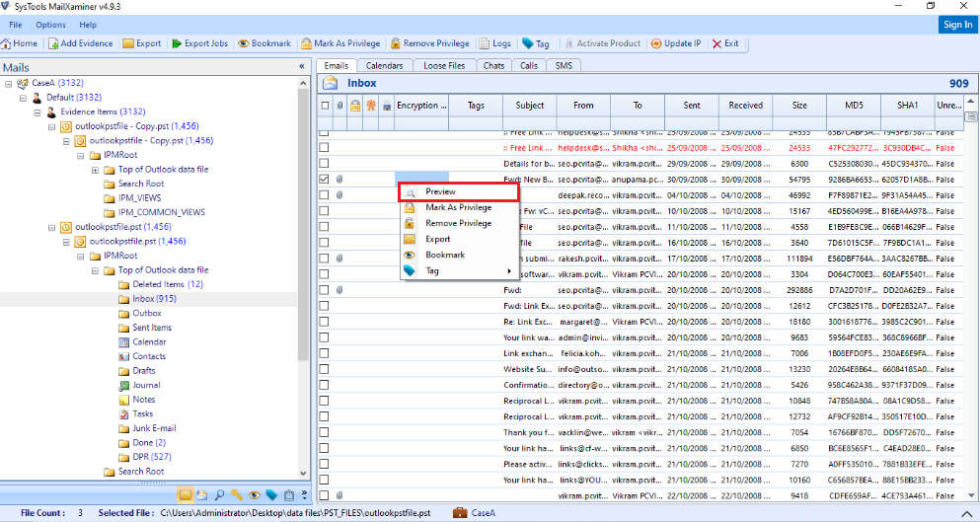Click the briefcase CaseA icon in status bar
980x522 pixels.
(x=460, y=512)
